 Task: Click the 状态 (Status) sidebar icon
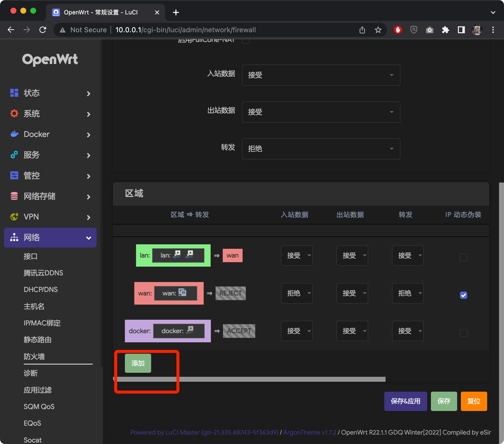point(14,93)
